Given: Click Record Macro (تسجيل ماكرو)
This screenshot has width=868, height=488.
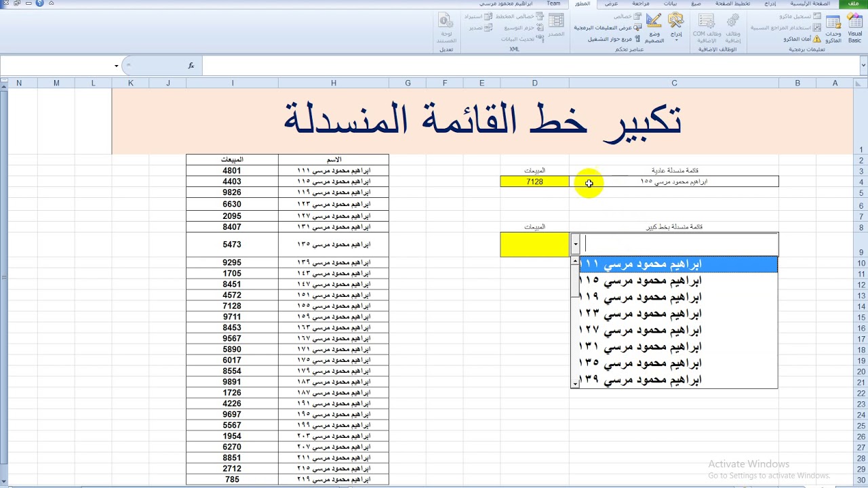Looking at the screenshot, I should point(800,16).
